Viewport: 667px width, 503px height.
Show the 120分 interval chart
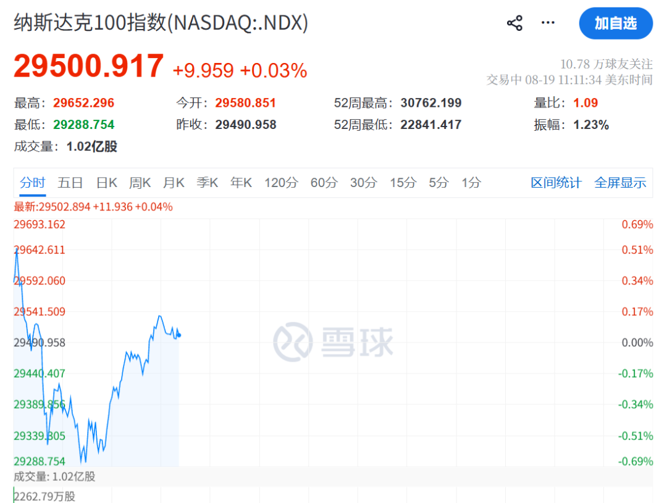(281, 183)
